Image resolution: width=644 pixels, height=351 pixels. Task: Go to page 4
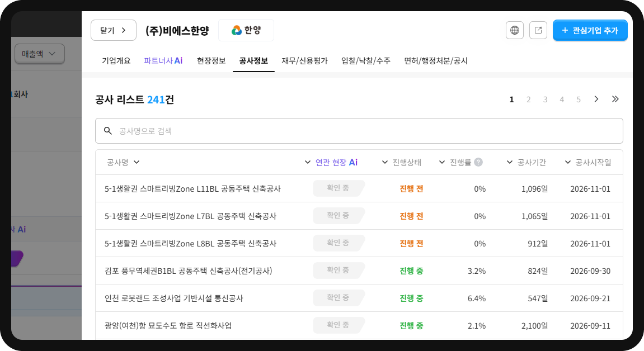tap(562, 99)
